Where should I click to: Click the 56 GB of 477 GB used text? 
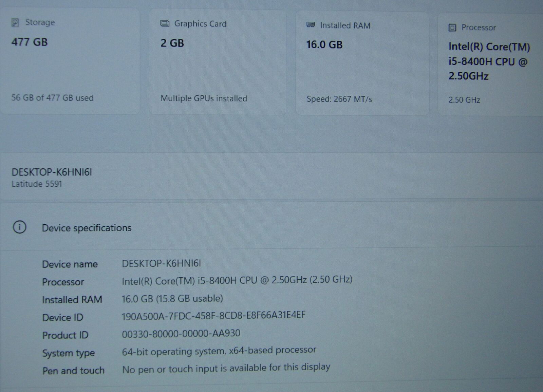[52, 98]
